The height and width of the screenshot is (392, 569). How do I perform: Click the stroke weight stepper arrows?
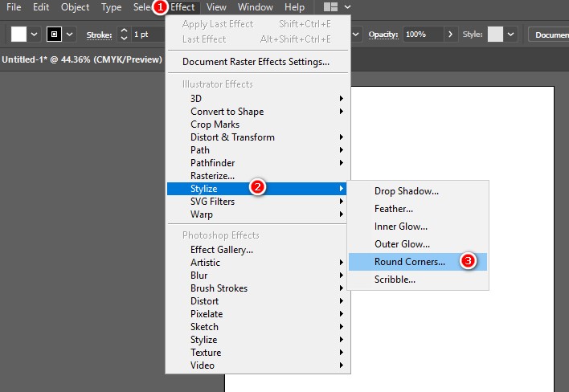tap(124, 35)
